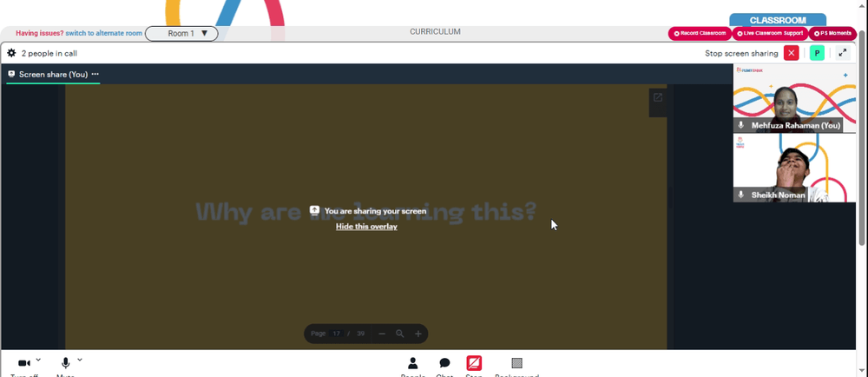Enter fullscreen with expand arrows icon

coord(843,53)
